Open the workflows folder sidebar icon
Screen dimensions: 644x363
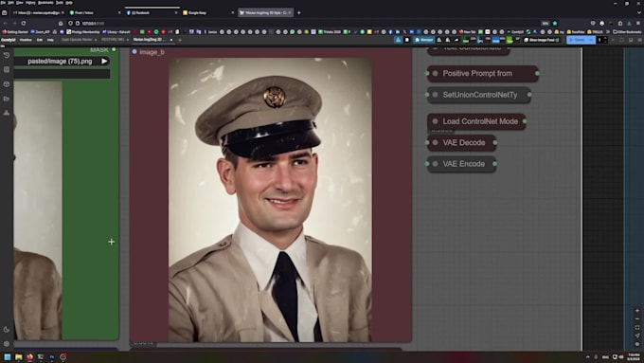[7, 99]
